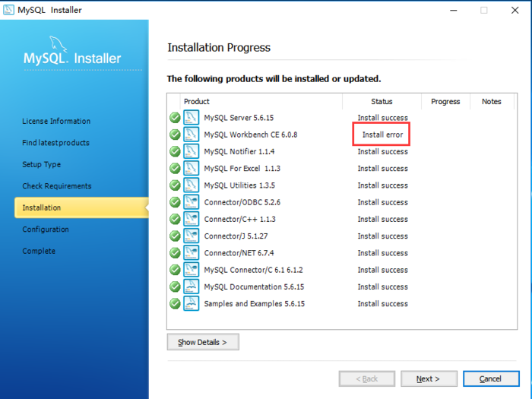Select Samples and Examples 5.6.15 row name
Image resolution: width=532 pixels, height=399 pixels.
255,304
